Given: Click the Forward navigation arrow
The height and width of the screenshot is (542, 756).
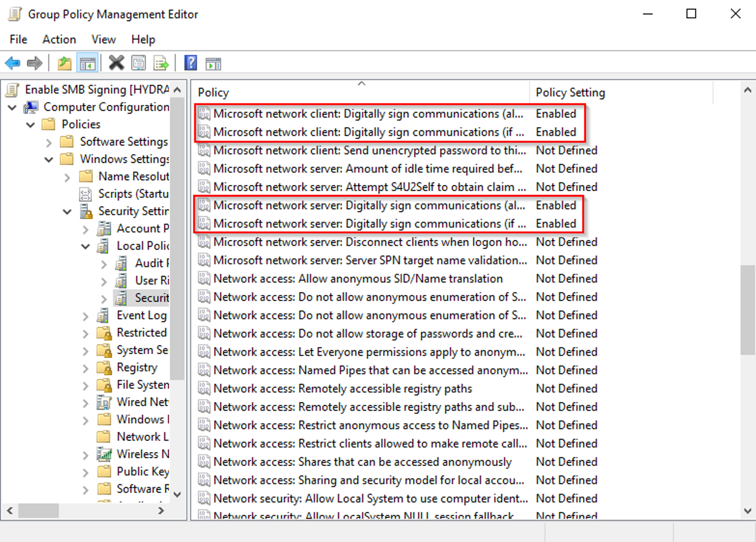Looking at the screenshot, I should pyautogui.click(x=34, y=62).
